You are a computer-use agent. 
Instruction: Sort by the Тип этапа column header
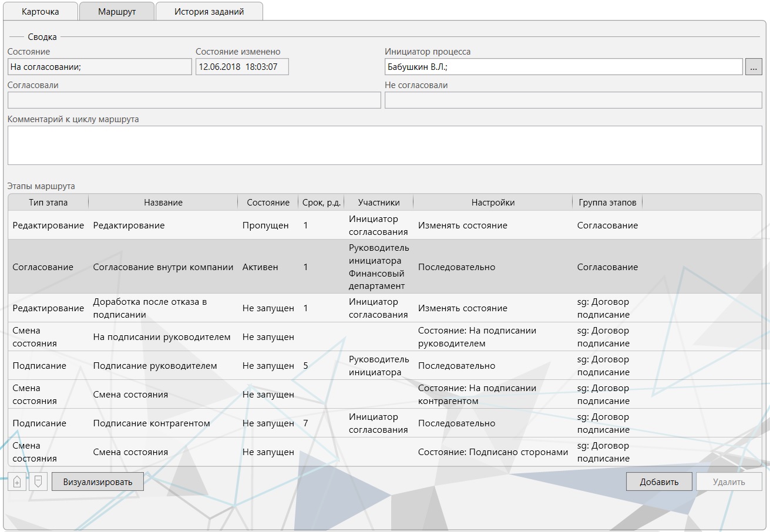[48, 203]
